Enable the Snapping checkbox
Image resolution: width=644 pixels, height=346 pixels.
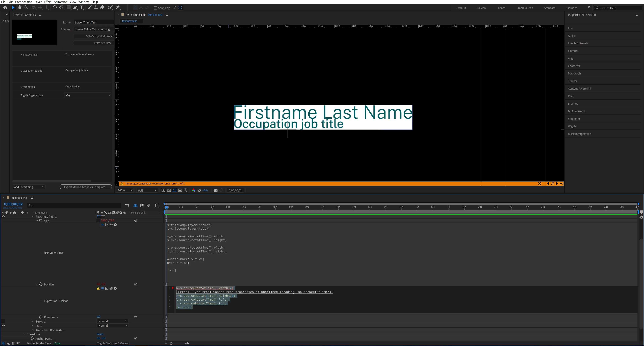(155, 8)
